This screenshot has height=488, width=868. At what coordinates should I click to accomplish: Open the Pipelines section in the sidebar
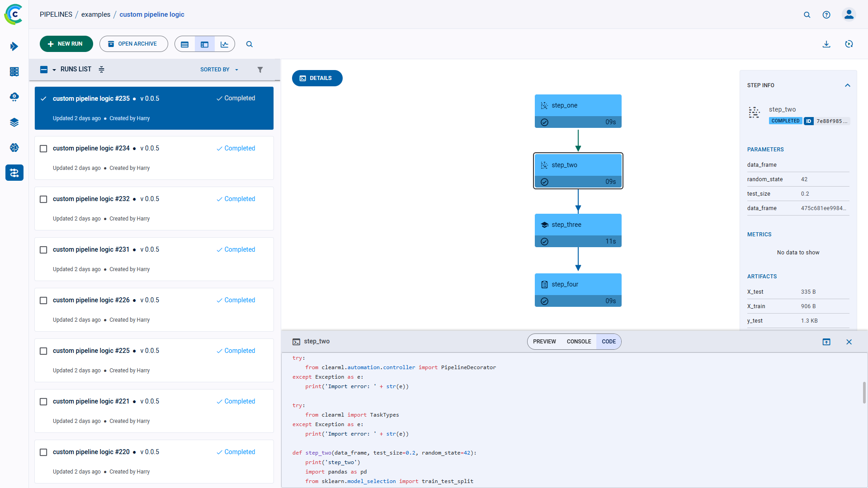pyautogui.click(x=14, y=173)
